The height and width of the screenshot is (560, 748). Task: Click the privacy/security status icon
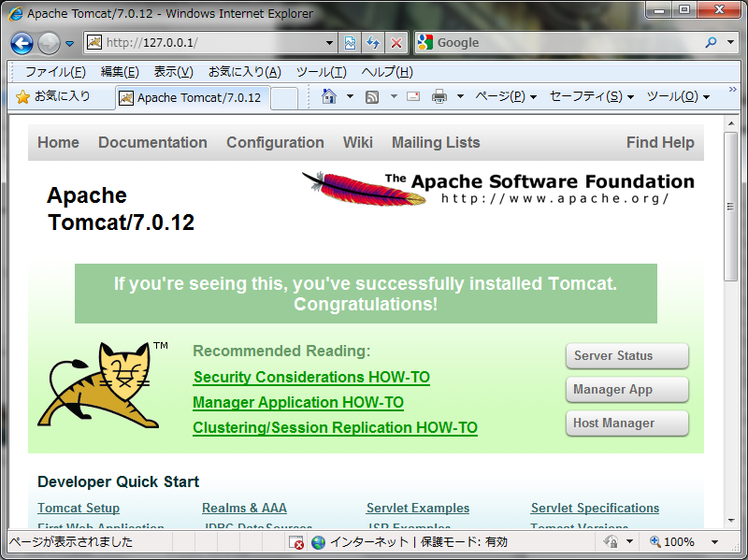click(611, 542)
